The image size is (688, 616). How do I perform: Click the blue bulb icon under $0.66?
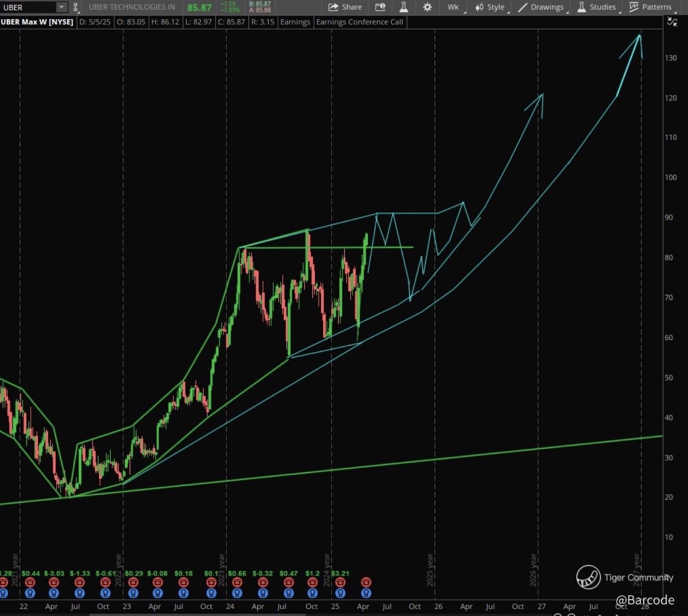237,593
